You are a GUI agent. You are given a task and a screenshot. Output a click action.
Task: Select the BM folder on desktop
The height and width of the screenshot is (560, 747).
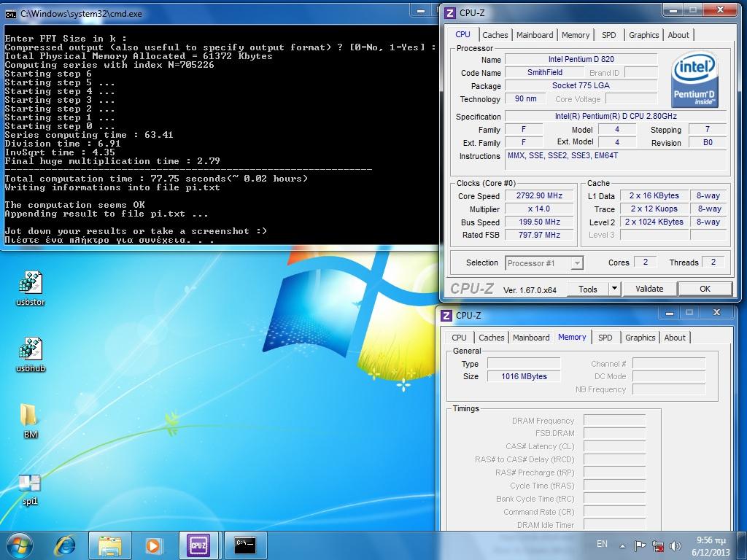click(30, 420)
